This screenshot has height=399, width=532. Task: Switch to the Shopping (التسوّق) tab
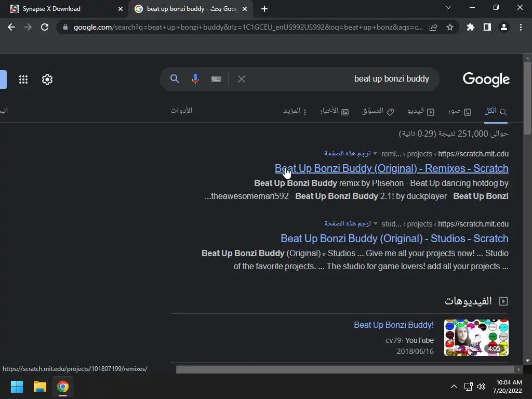click(378, 111)
